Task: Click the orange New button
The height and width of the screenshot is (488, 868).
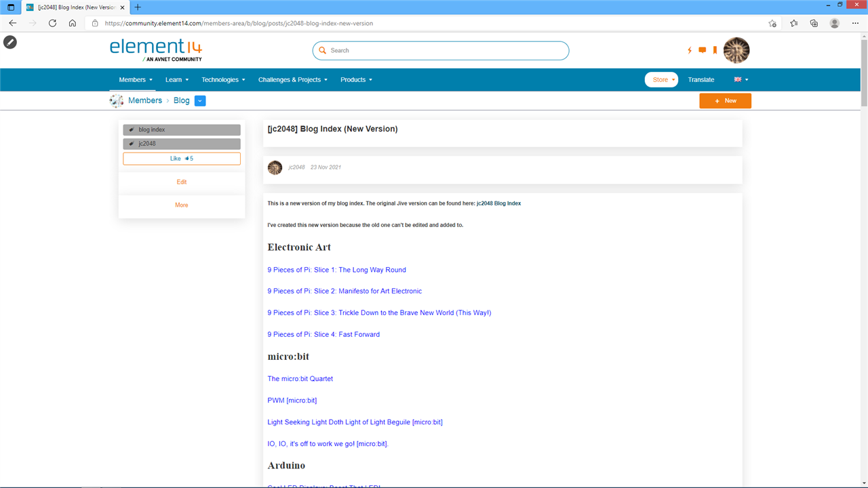Action: (726, 101)
